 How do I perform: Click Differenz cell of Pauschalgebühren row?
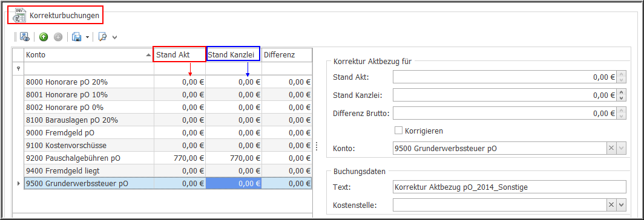click(287, 158)
